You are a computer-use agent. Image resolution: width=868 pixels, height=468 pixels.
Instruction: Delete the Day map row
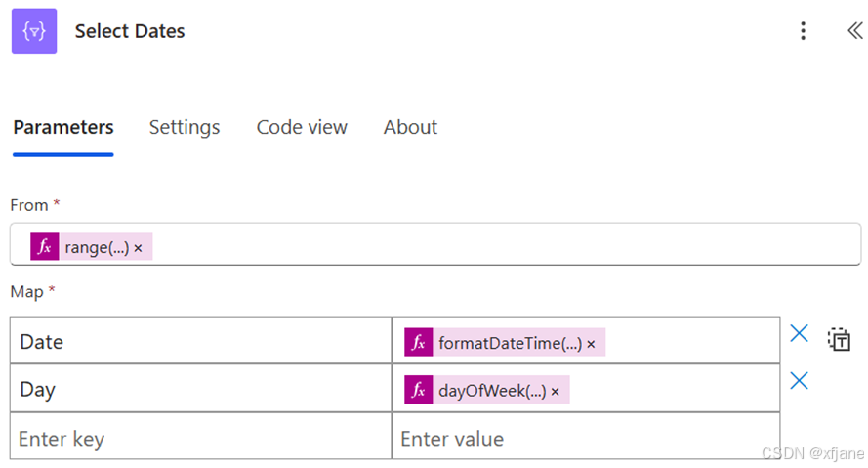tap(799, 381)
